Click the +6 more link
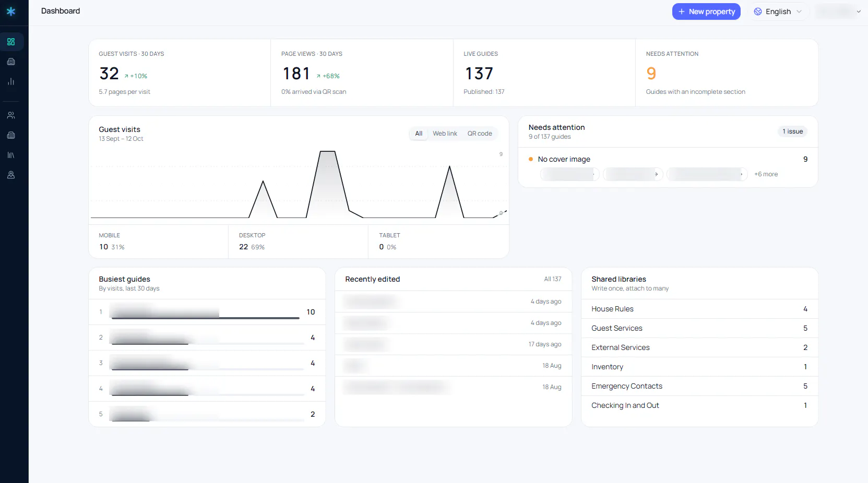868x483 pixels. click(766, 174)
